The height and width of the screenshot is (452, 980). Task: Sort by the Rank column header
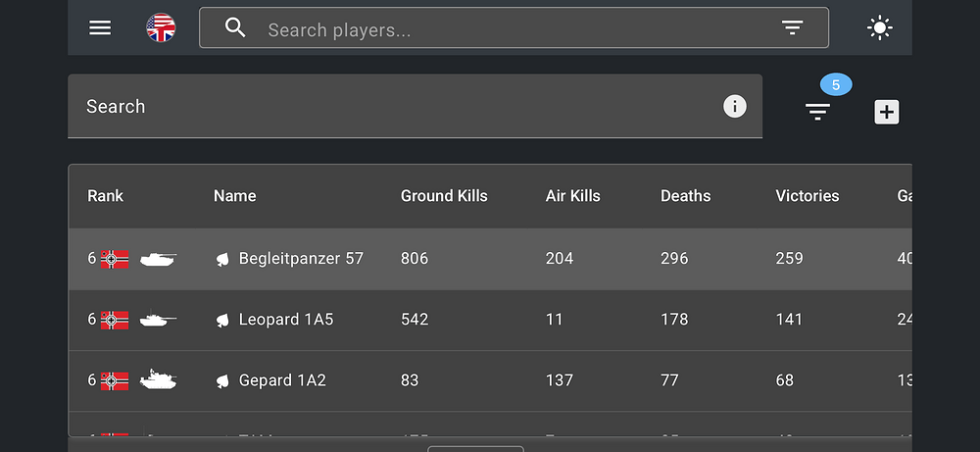pyautogui.click(x=106, y=196)
